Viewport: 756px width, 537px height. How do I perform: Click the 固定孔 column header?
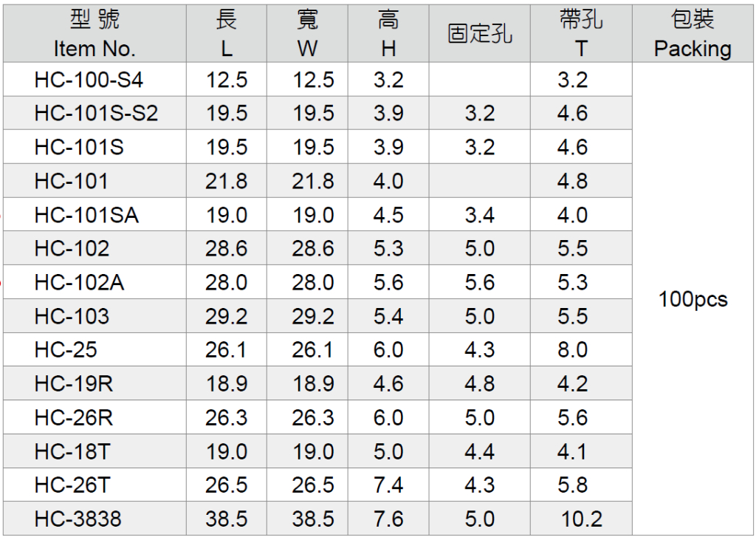point(480,34)
